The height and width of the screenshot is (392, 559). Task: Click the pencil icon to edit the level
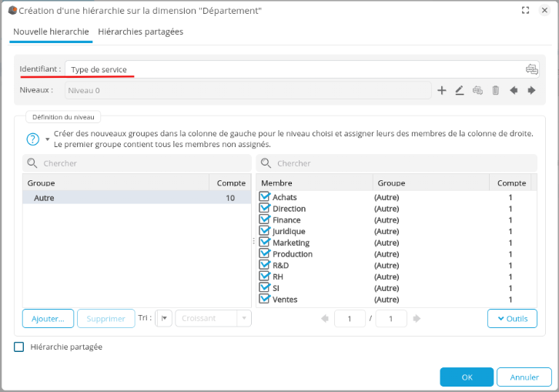point(460,90)
